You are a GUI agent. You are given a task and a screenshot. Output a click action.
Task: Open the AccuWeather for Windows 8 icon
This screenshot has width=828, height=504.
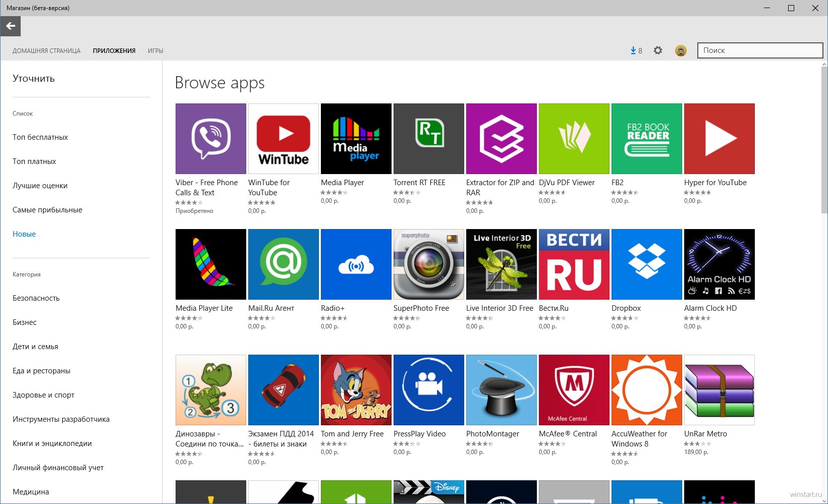pyautogui.click(x=647, y=390)
